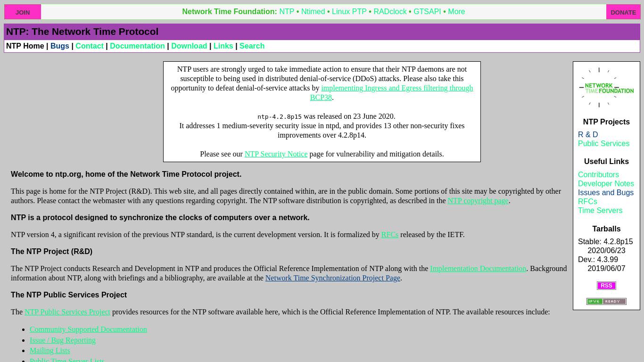Screen dimensions: 644x362
Task: Click the JOIN button
Action: point(23,12)
